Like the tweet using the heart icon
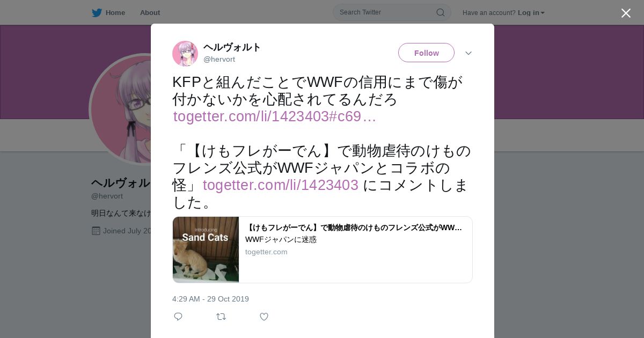 tap(264, 317)
